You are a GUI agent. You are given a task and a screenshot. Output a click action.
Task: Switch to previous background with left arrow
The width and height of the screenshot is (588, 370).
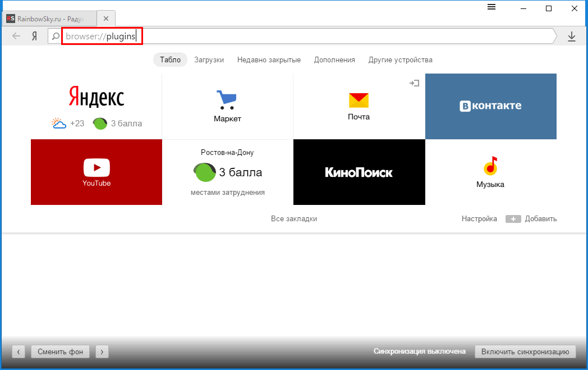click(x=19, y=351)
